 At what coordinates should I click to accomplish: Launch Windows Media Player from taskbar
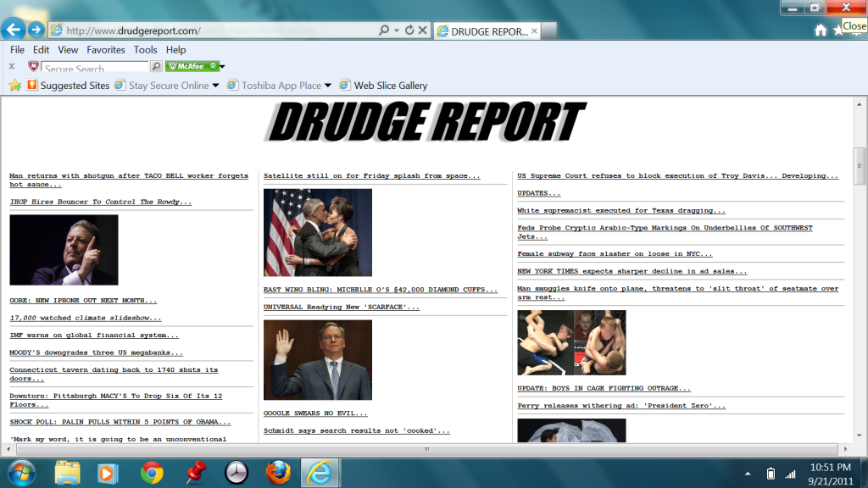coord(108,474)
